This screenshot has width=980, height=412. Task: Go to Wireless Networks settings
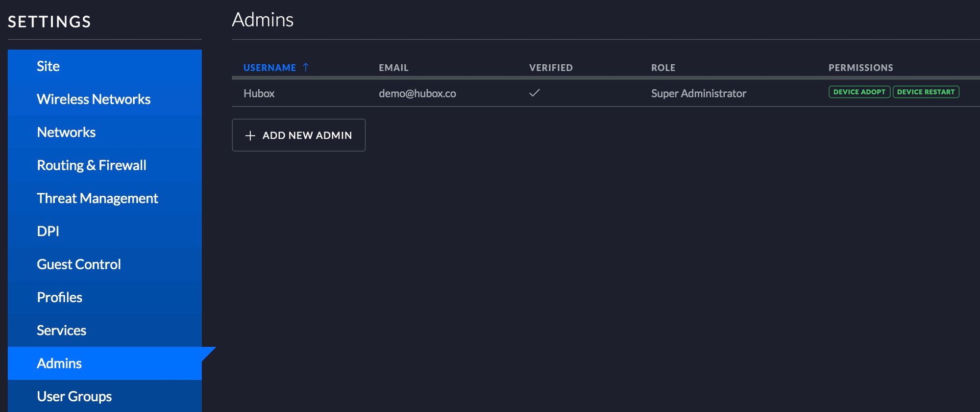[x=105, y=99]
